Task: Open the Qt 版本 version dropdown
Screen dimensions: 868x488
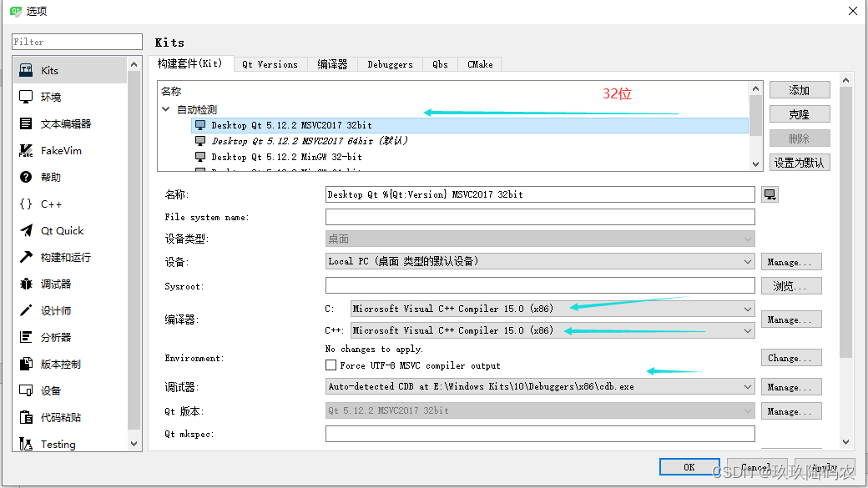Action: (x=540, y=410)
